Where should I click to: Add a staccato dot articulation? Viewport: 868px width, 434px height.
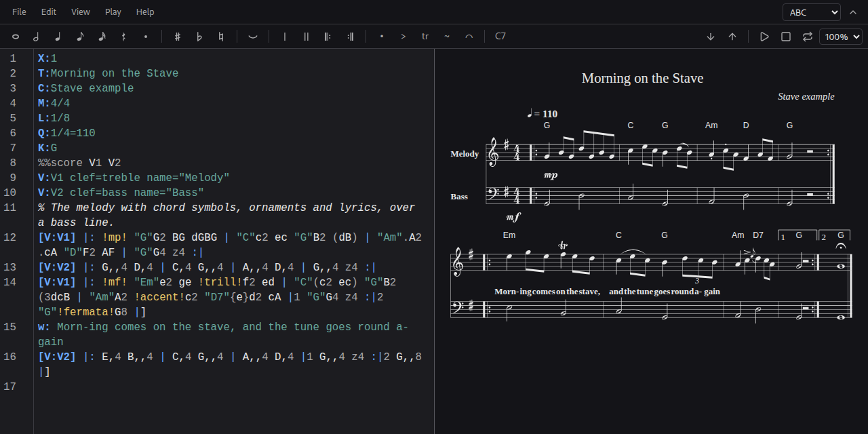382,37
